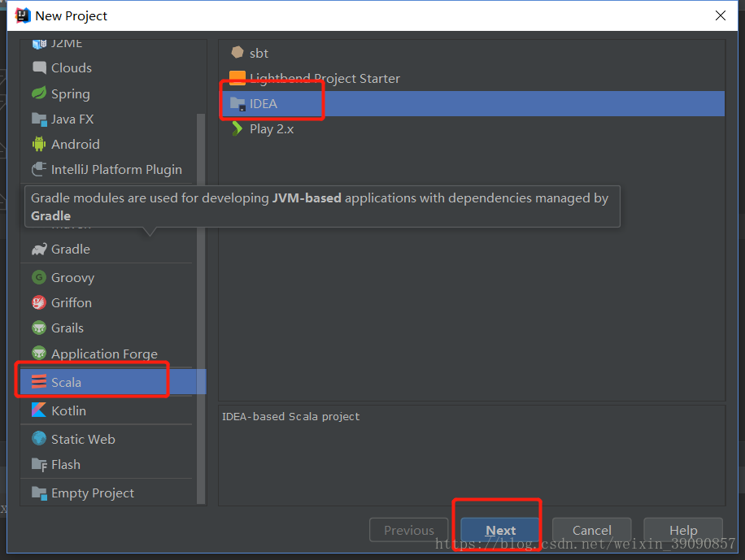Click the Static Web globe icon
Viewport: 745px width, 560px height.
pos(39,438)
